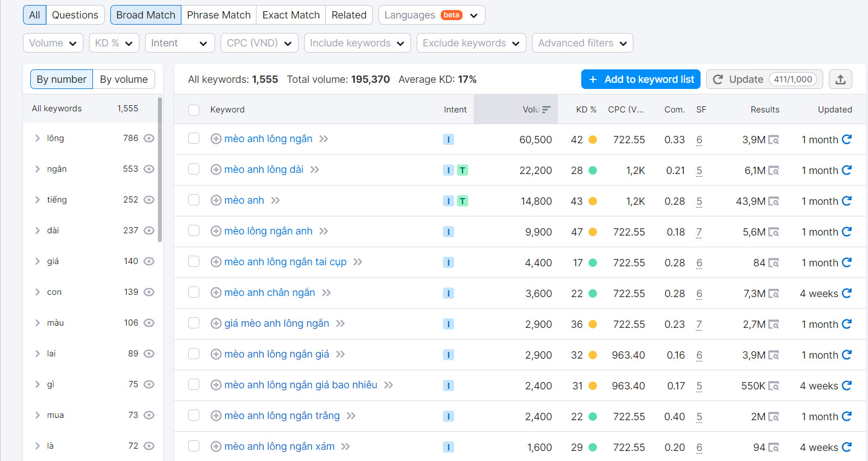Select the checkbox for mèo anh lông ngắn tai cụp
This screenshot has height=461, width=868.
click(194, 262)
